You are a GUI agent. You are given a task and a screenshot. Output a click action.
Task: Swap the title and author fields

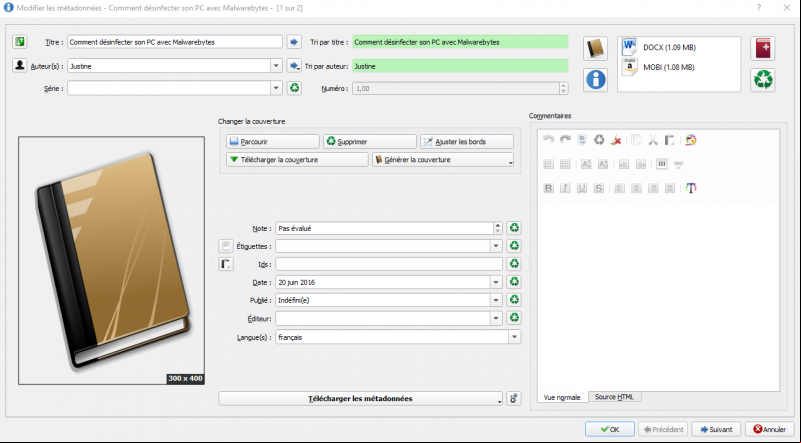[20, 42]
